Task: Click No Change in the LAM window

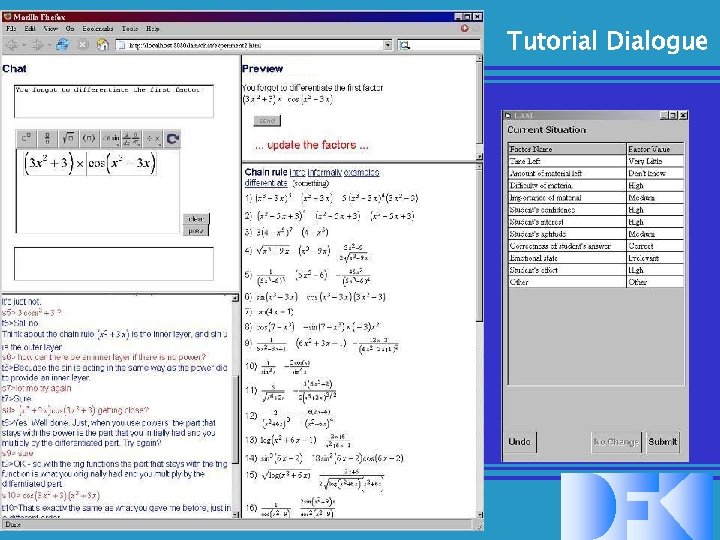Action: pyautogui.click(x=616, y=442)
